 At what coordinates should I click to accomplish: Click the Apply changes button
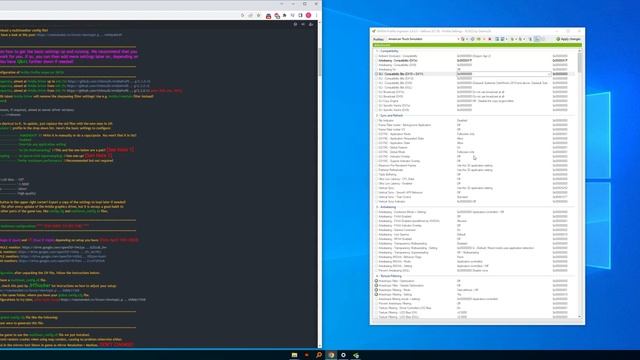coord(568,39)
